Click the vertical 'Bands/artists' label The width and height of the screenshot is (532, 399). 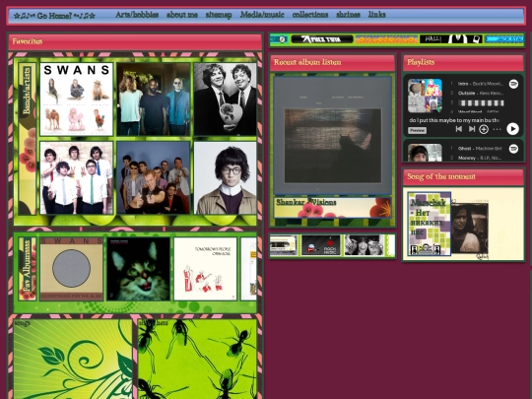(27, 91)
